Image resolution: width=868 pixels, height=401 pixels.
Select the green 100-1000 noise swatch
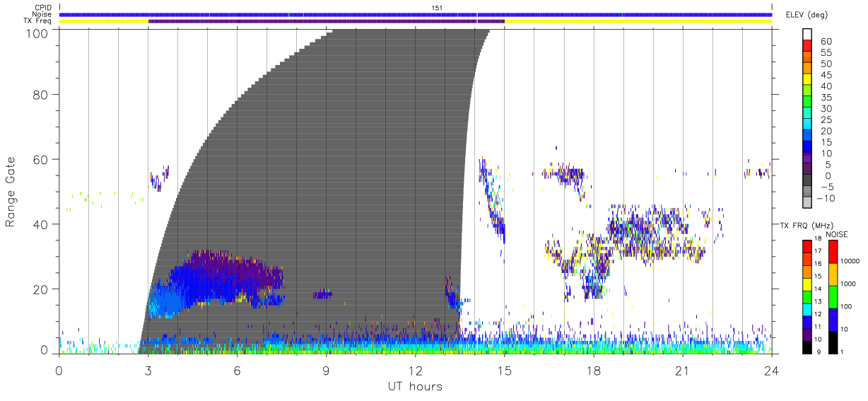tap(833, 296)
